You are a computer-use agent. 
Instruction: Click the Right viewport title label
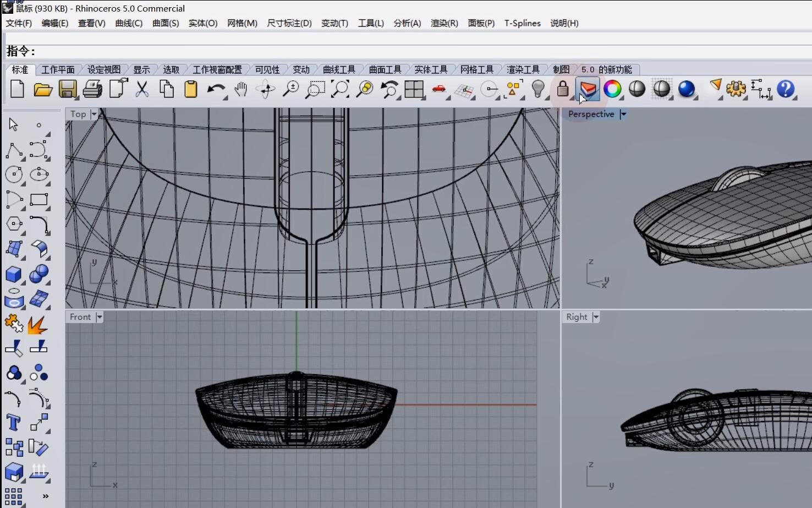coord(577,317)
